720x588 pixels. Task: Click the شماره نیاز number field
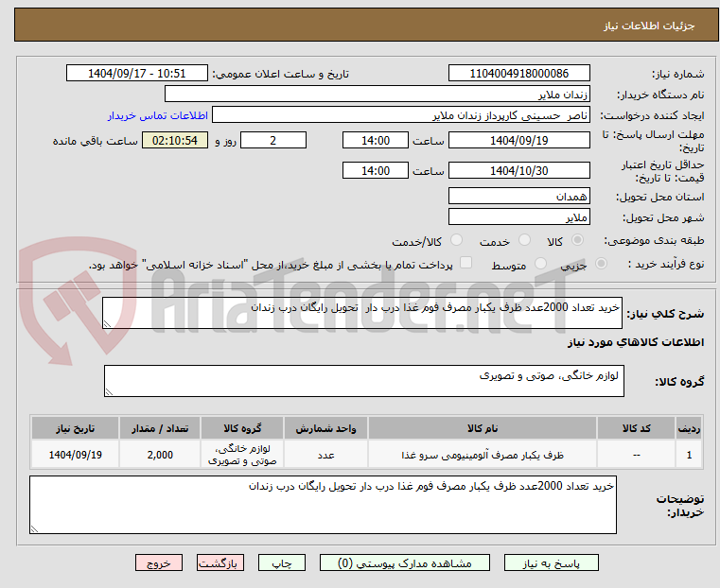point(518,74)
